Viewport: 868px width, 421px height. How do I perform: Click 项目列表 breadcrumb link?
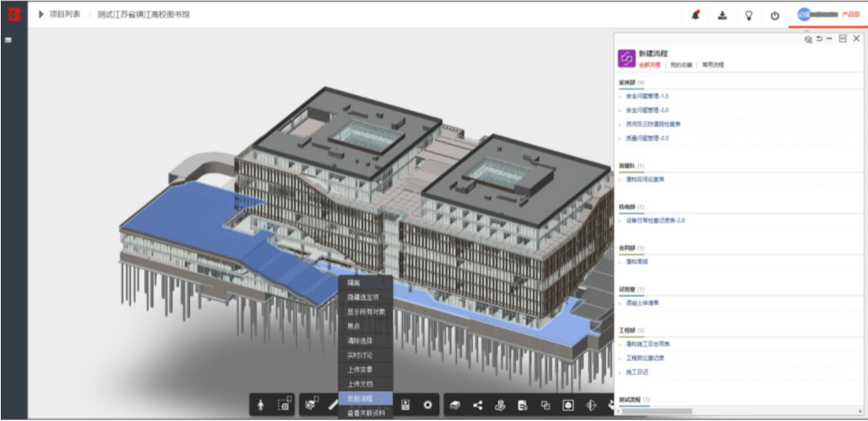click(x=65, y=15)
